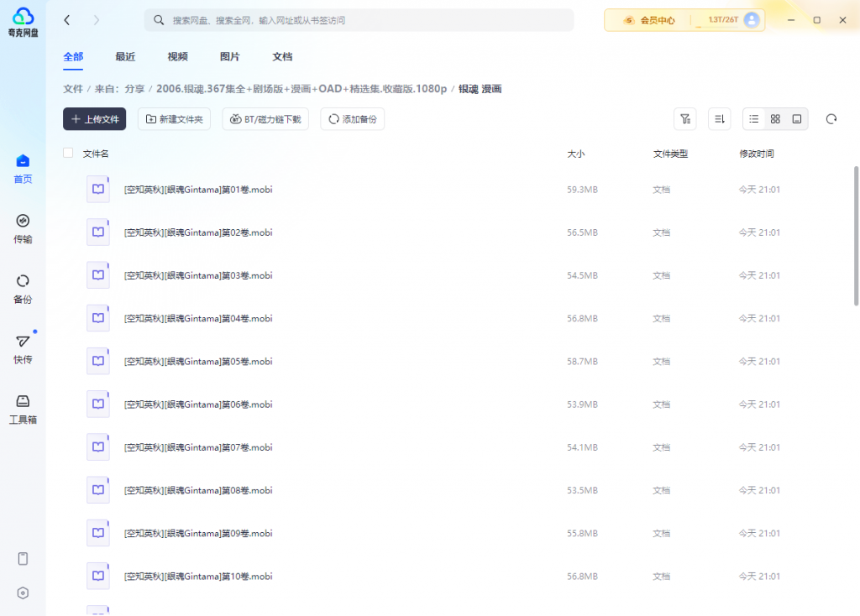Navigate back with the left arrow
This screenshot has width=860, height=616.
(67, 20)
